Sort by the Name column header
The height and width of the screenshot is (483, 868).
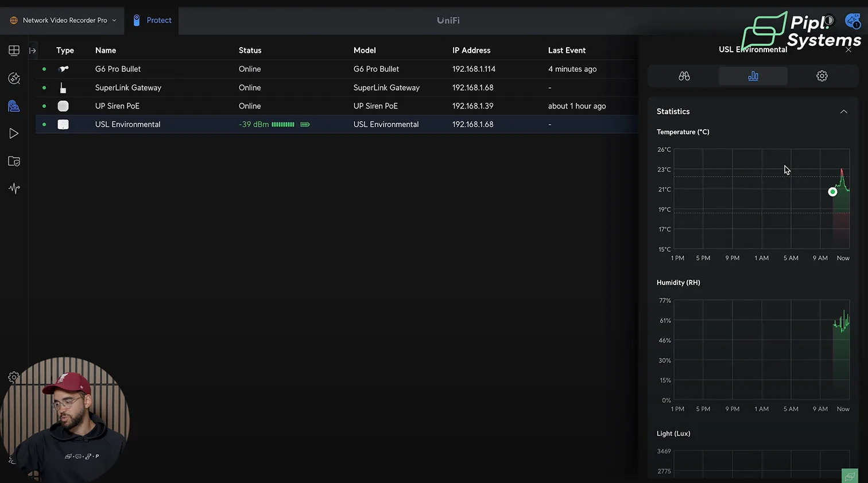coord(106,50)
